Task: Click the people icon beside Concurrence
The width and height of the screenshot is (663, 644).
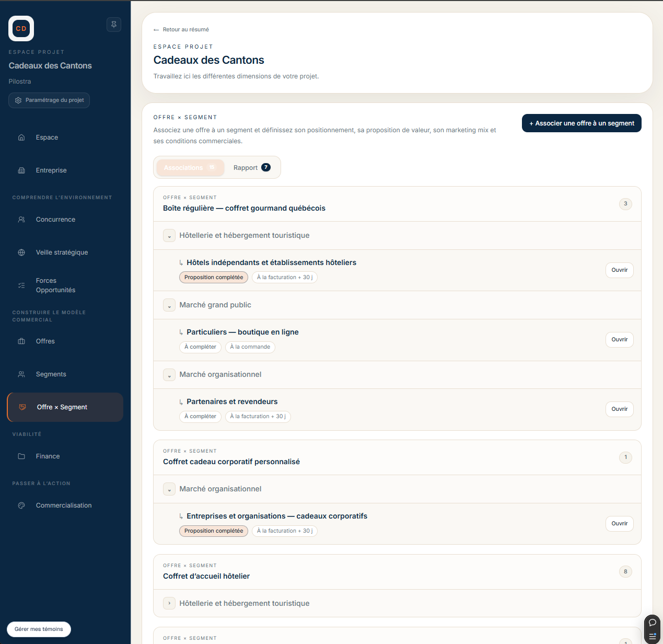Action: tap(21, 220)
